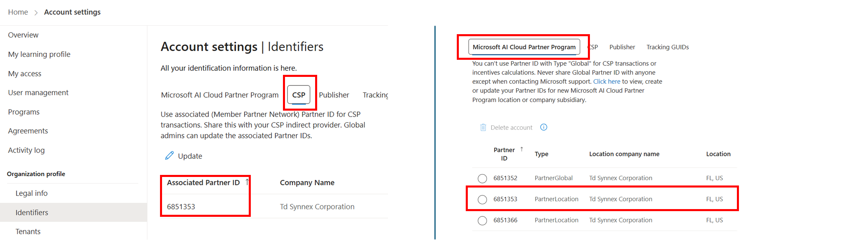Open the info icon beside Delete account

tap(544, 127)
